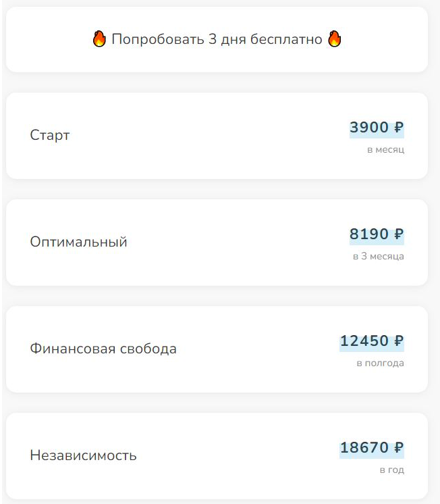
Task: Click the highlighted 18670 ₽ price
Action: [x=372, y=448]
